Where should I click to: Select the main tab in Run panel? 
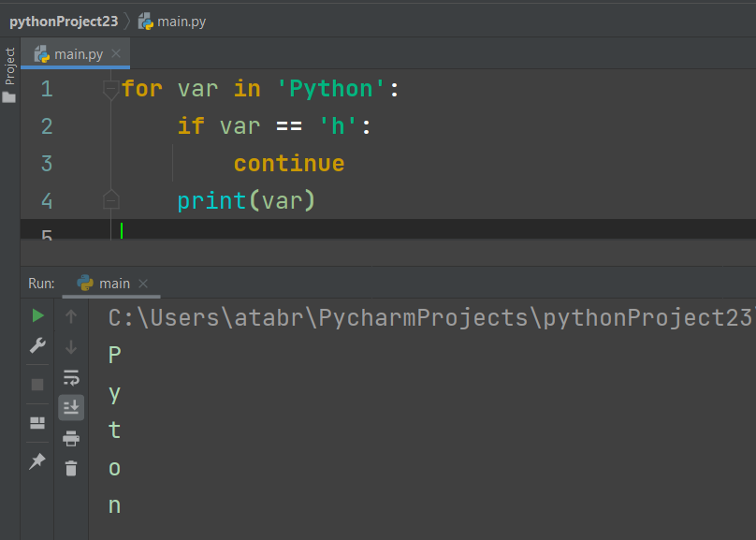114,283
